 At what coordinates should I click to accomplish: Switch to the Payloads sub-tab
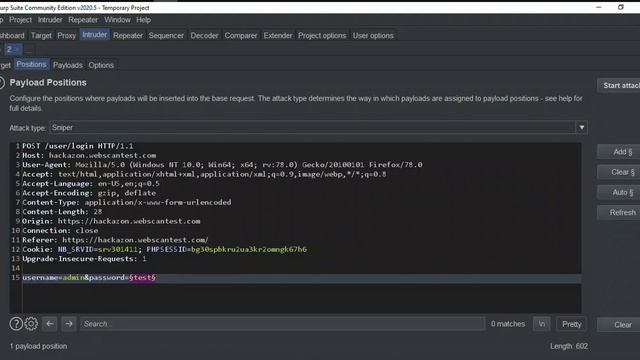click(68, 65)
